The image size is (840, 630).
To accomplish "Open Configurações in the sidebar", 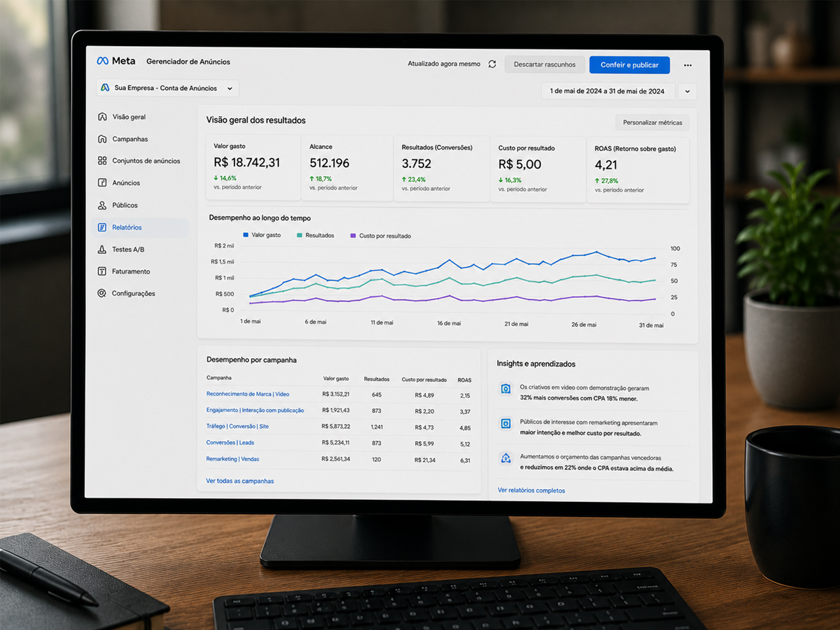I will [133, 293].
